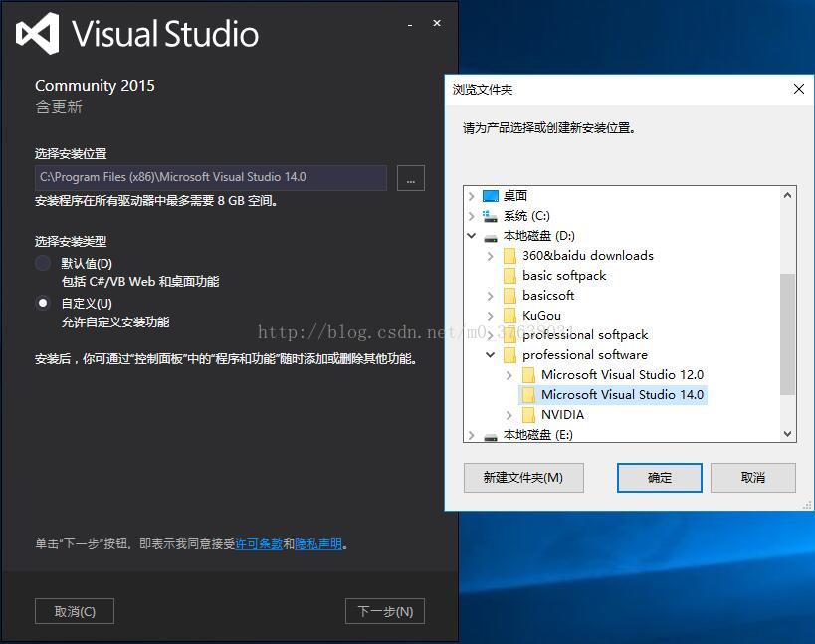Click the system (C:) drive icon
This screenshot has width=815, height=644.
click(490, 216)
